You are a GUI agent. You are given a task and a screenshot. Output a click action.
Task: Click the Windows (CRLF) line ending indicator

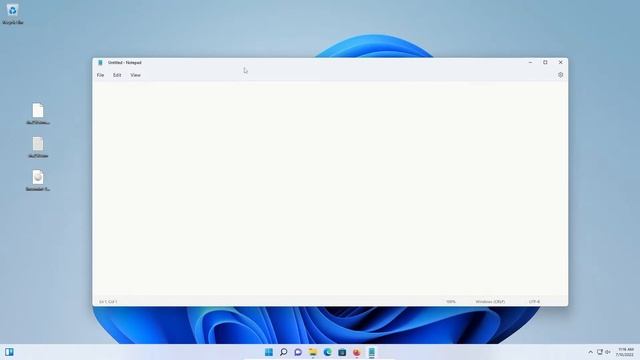point(490,302)
